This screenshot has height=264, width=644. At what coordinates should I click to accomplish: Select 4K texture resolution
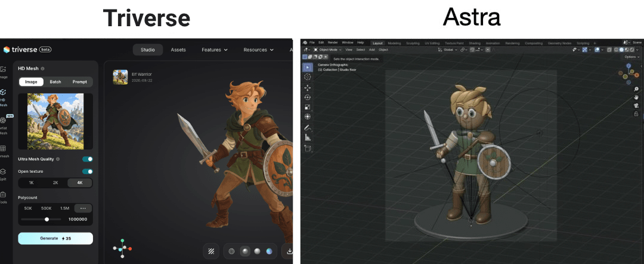point(80,183)
